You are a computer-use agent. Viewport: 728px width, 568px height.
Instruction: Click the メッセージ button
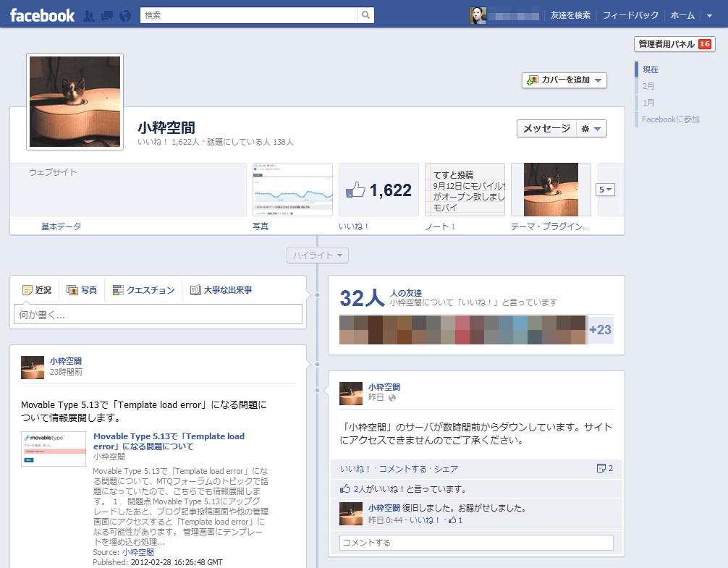click(546, 129)
